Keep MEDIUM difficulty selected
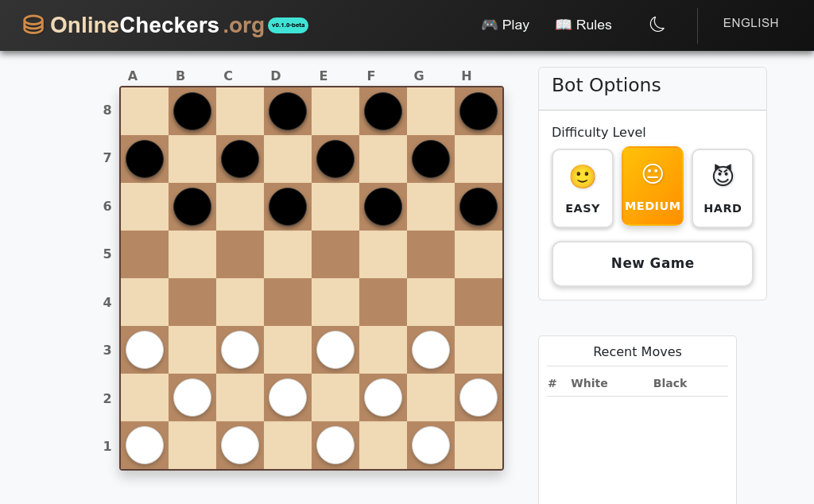 click(653, 186)
